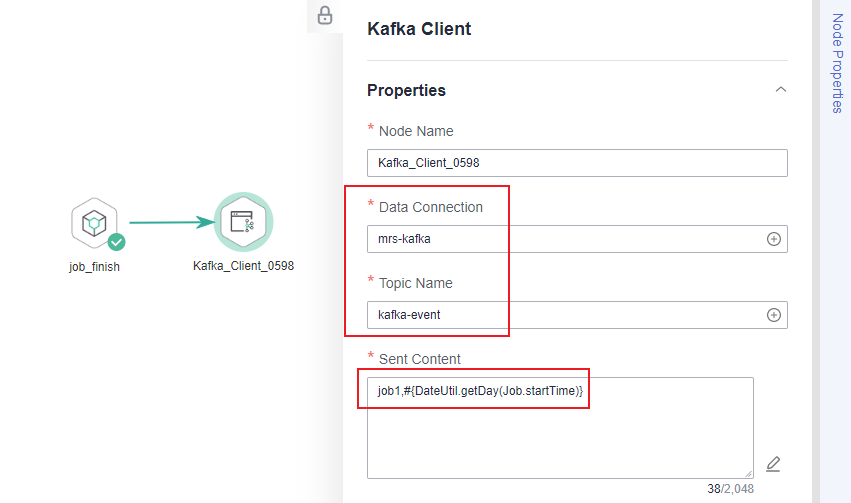Open the Topic Name field showing kafka-event

pos(577,315)
